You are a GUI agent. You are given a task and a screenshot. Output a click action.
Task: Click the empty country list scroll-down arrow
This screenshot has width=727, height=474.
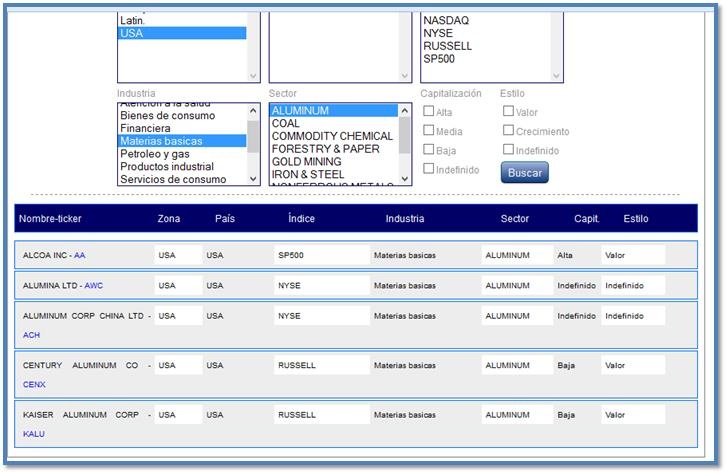point(405,76)
